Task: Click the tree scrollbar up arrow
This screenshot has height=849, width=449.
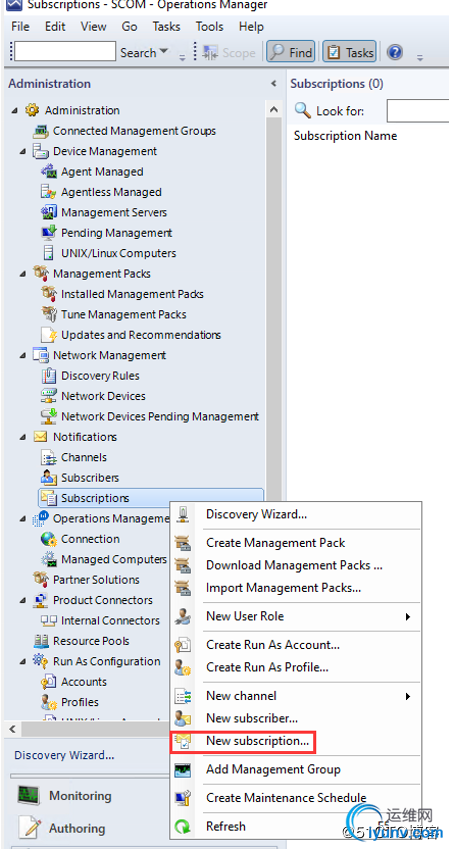Action: (275, 110)
